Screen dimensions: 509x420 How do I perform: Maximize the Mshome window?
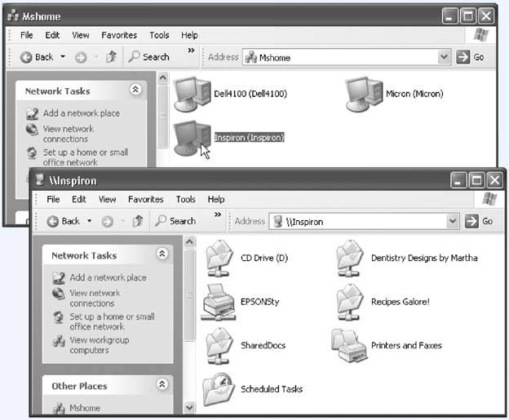point(467,15)
